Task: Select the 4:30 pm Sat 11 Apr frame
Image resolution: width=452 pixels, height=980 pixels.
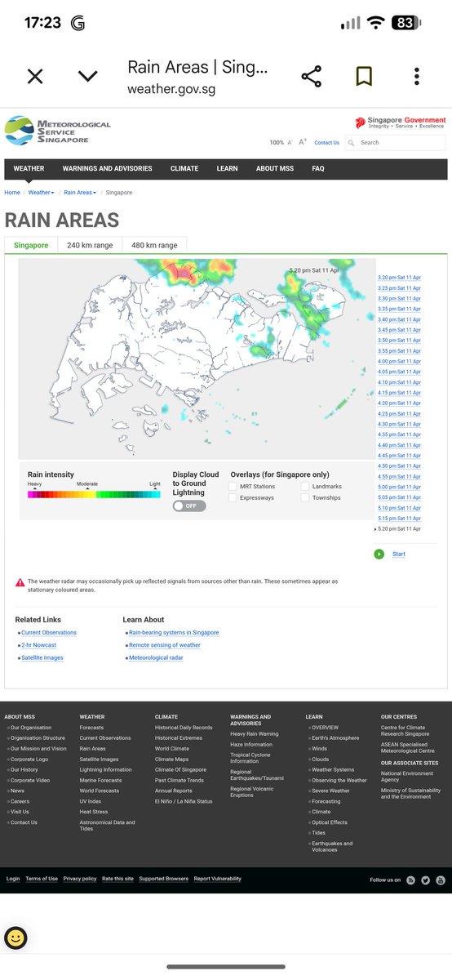Action: (399, 425)
